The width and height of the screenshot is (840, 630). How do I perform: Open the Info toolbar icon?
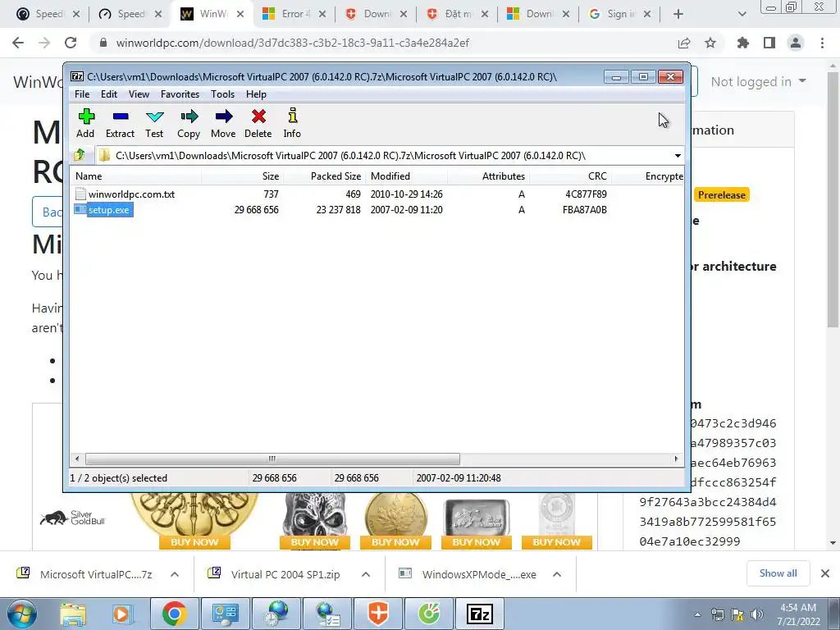pos(292,123)
